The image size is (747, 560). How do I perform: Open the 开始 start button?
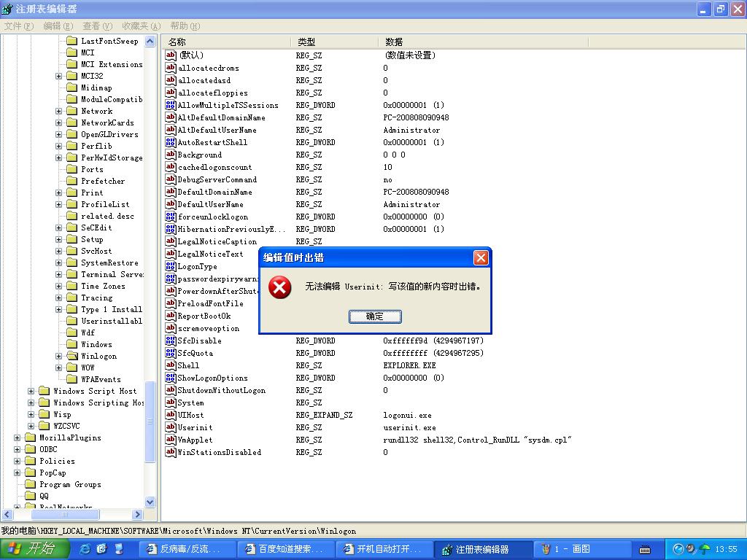(x=35, y=549)
